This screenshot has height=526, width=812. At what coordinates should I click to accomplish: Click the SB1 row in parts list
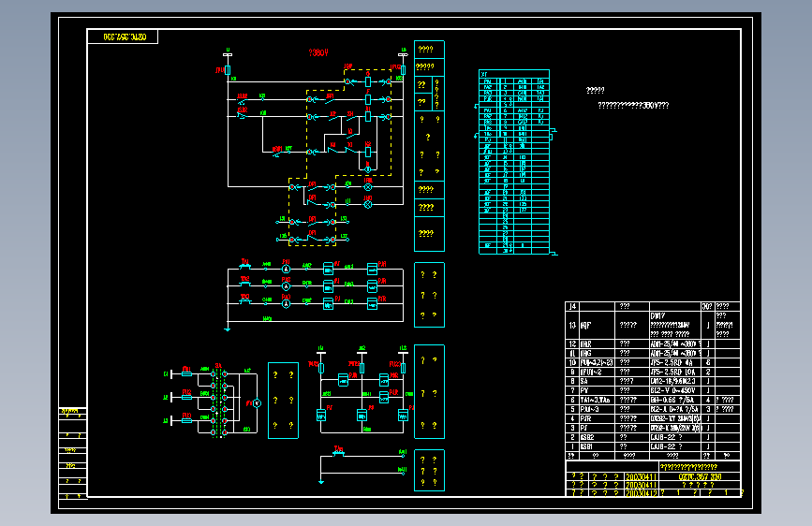pos(653,446)
